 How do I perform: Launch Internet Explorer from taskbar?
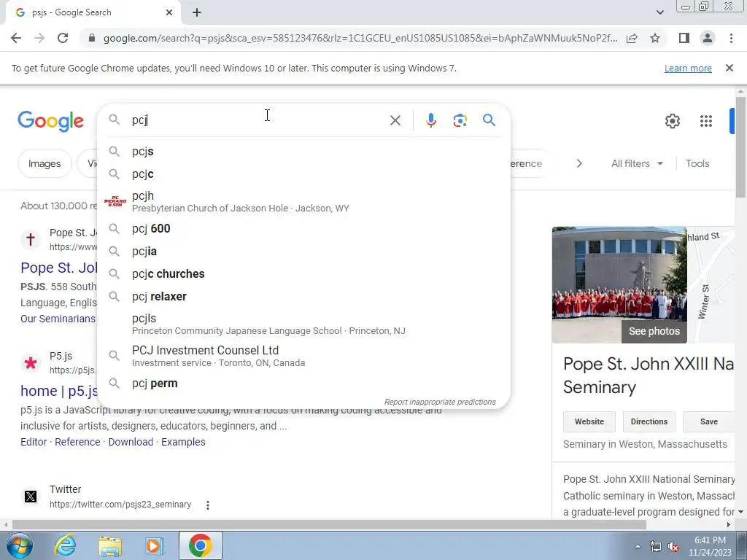coord(64,545)
